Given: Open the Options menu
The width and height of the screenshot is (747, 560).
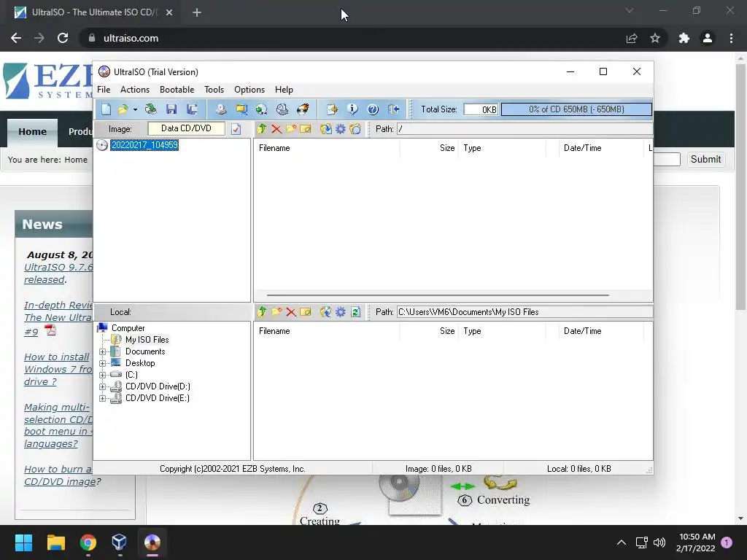Looking at the screenshot, I should point(249,90).
